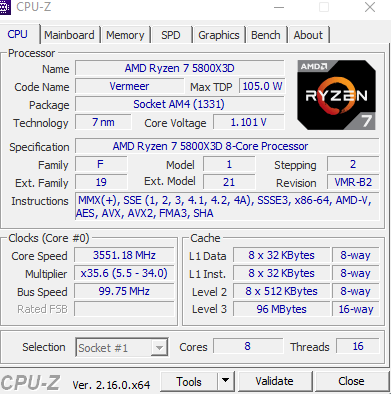Click the Specification text field
The image size is (391, 394).
pos(227,146)
